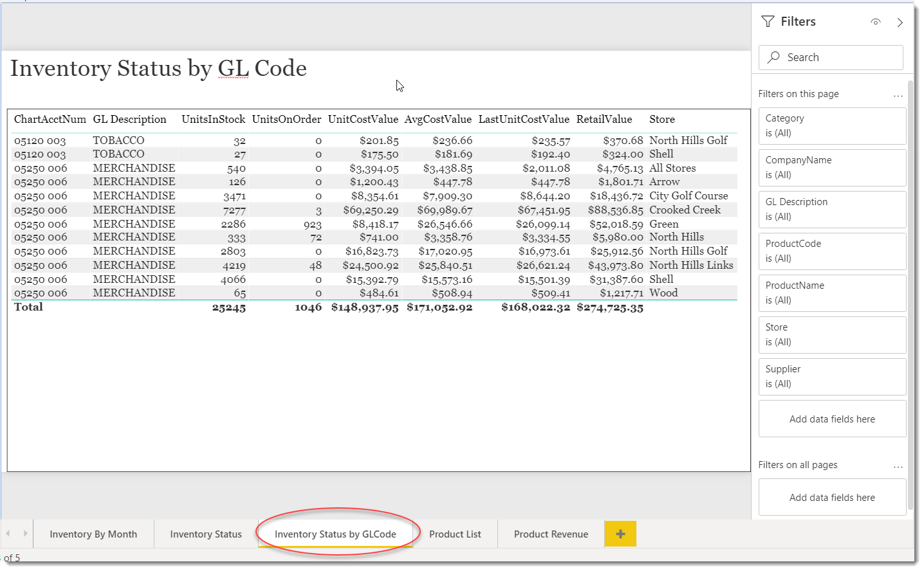The width and height of the screenshot is (924, 571).
Task: Click the search magnifier icon in Filters pane
Action: (773, 57)
